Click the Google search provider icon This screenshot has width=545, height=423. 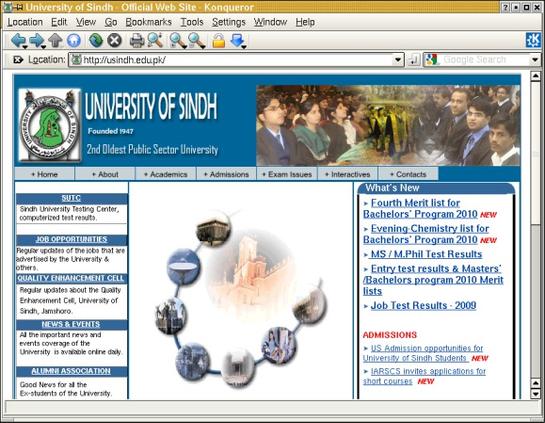click(431, 60)
